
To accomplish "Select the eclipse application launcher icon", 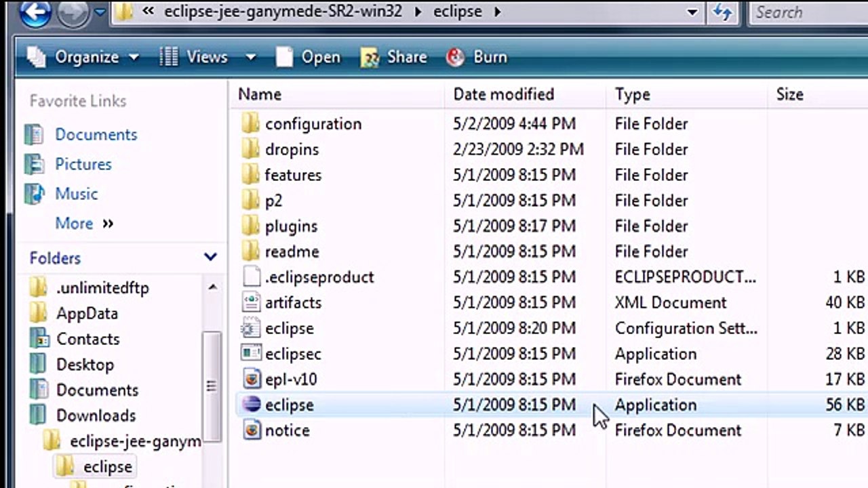I will 251,405.
